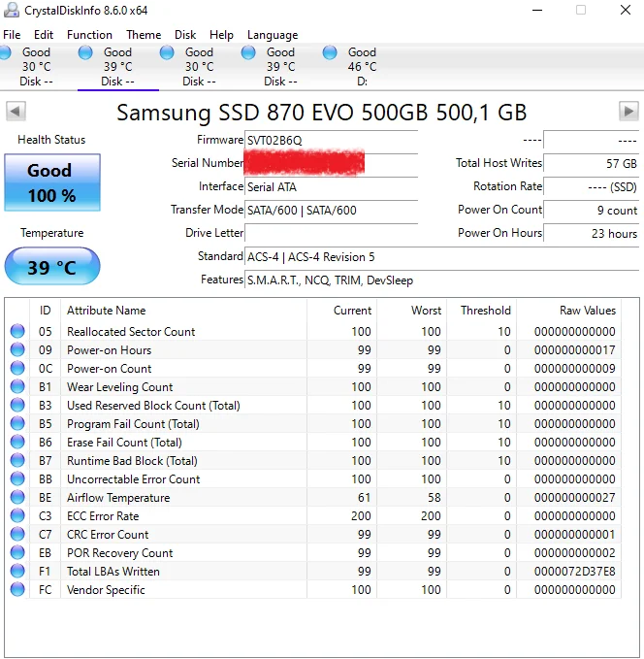This screenshot has width=644, height=659.
Task: Select the CRC Error Count attribute name
Action: click(108, 535)
